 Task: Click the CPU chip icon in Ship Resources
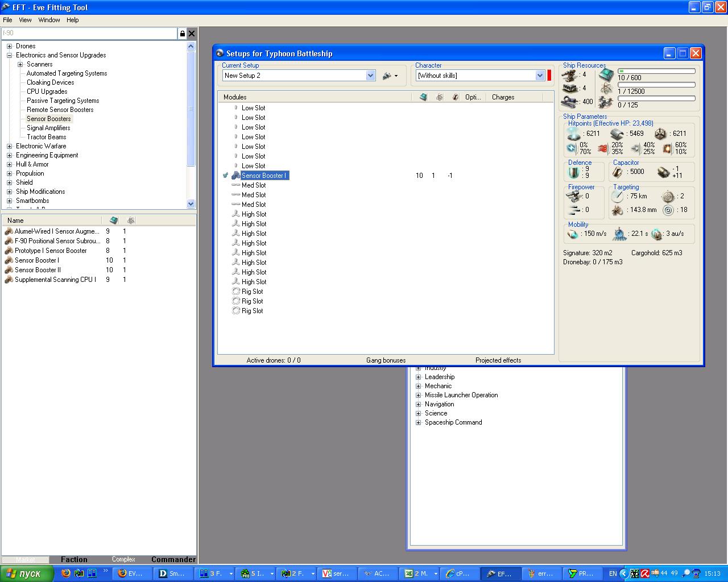coord(606,75)
